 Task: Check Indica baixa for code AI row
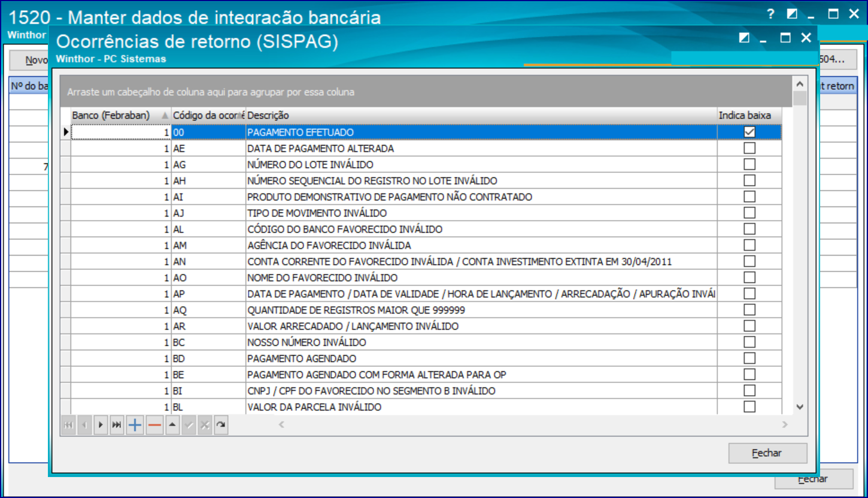[749, 197]
